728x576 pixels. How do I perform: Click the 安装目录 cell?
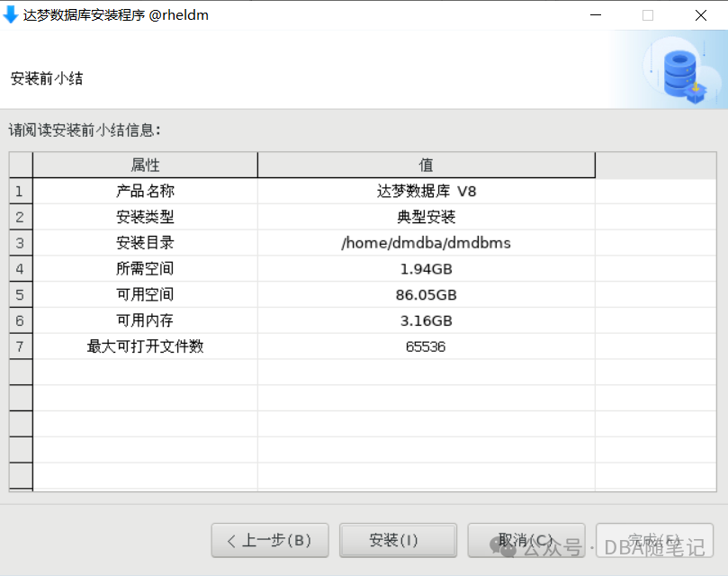click(145, 243)
